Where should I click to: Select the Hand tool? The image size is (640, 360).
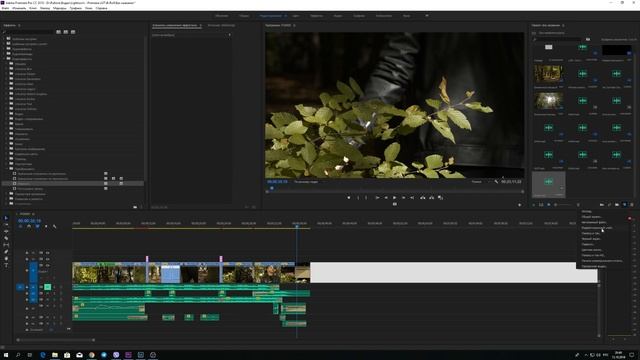[x=6, y=258]
